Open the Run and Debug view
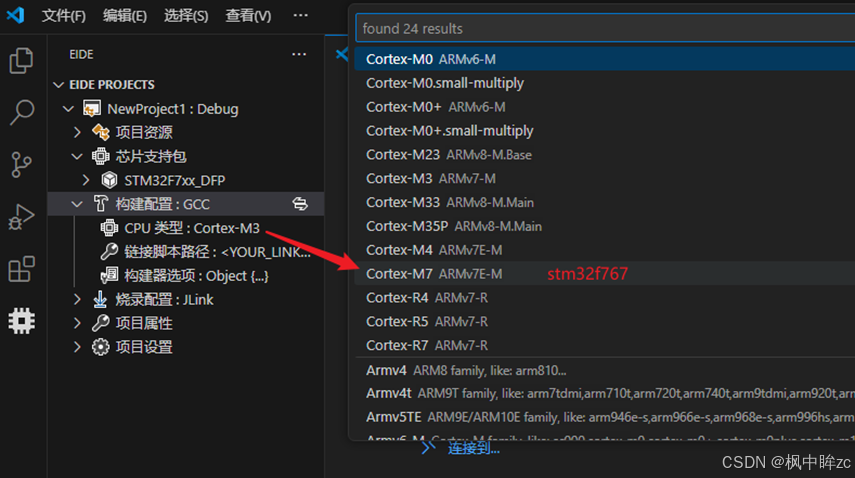 coord(22,217)
